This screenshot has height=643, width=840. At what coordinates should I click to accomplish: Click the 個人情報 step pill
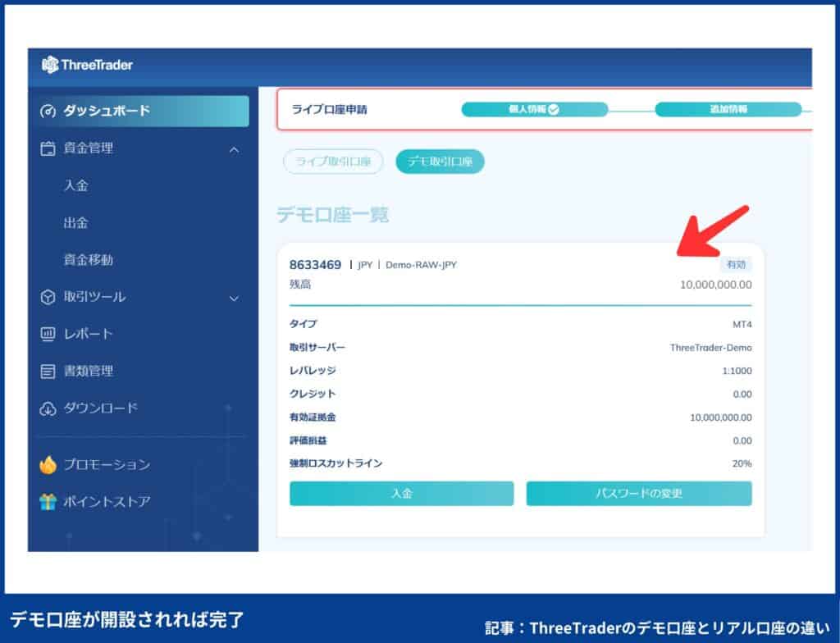tap(534, 109)
